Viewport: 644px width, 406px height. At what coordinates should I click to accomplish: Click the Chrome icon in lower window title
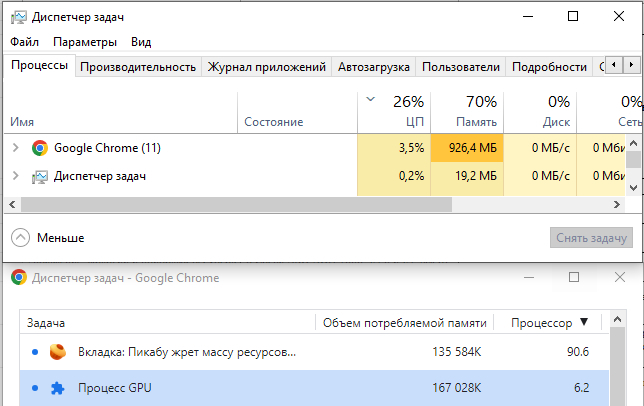click(x=19, y=277)
